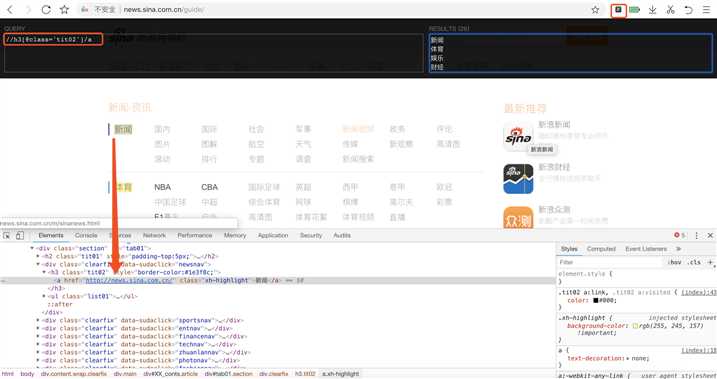The width and height of the screenshot is (717, 379).
Task: Toggle the .cls element classes panel
Action: (x=694, y=262)
